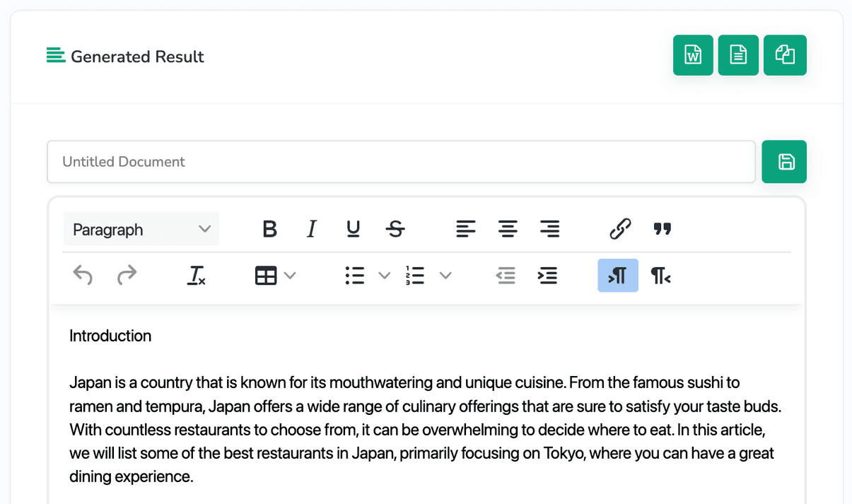
Task: Redo the last undone edit
Action: 127,276
